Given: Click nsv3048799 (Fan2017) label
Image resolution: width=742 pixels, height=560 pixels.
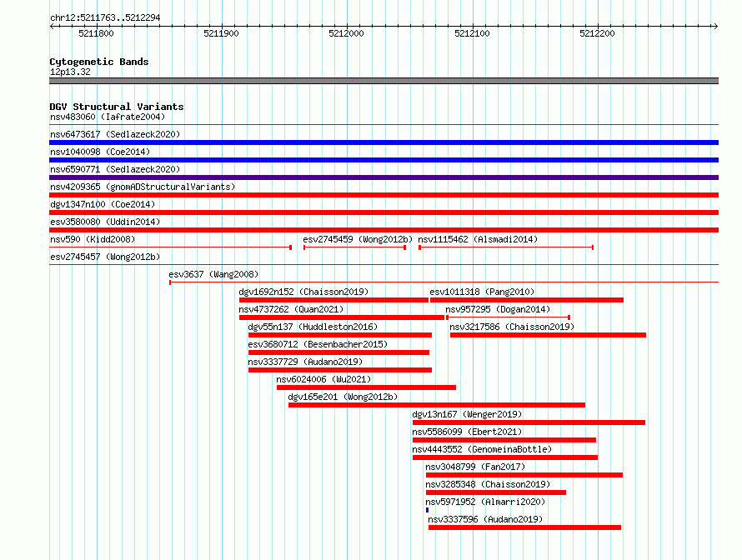Looking at the screenshot, I should (x=475, y=467).
